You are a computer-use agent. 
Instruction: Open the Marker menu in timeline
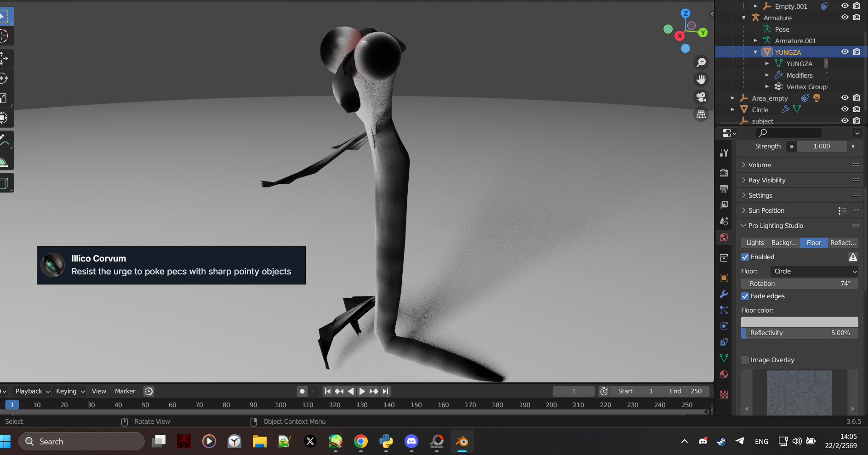(125, 391)
